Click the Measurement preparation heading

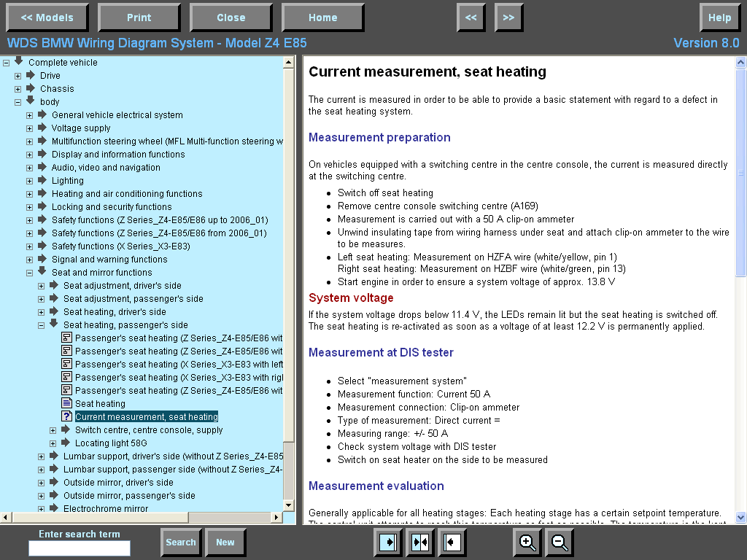pos(379,137)
